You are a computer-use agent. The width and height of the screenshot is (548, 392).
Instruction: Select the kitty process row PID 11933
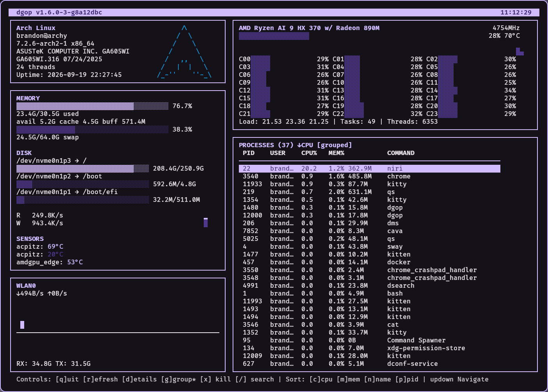[370, 184]
